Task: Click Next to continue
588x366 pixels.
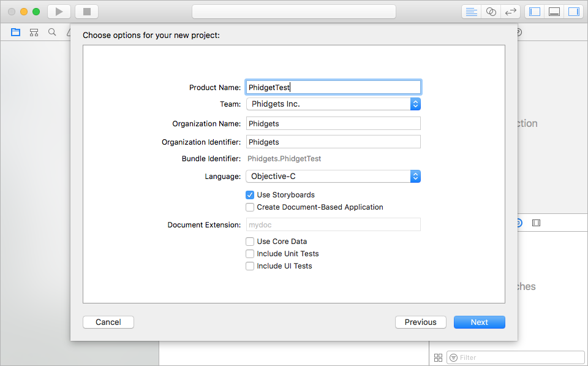Action: [x=480, y=322]
